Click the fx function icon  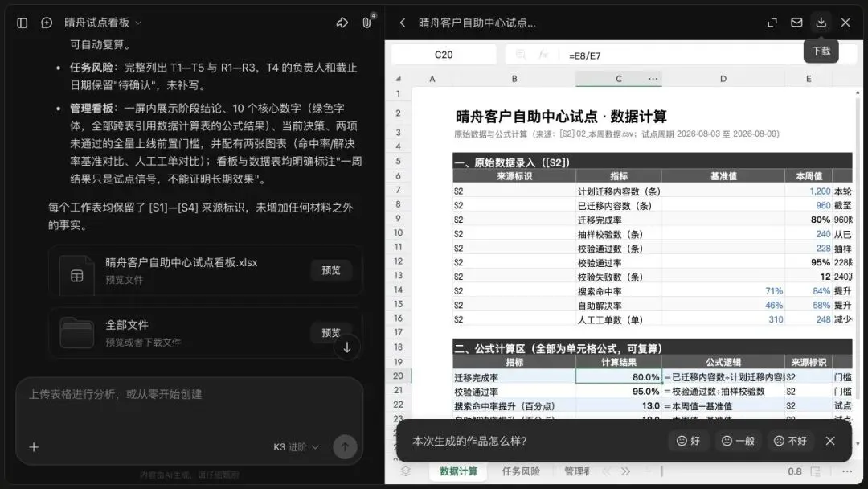coord(543,55)
